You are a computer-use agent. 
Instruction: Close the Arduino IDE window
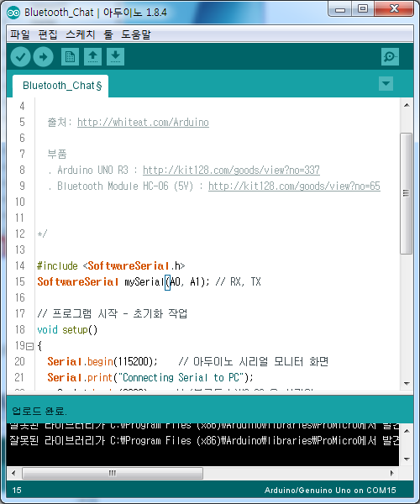pos(394,9)
